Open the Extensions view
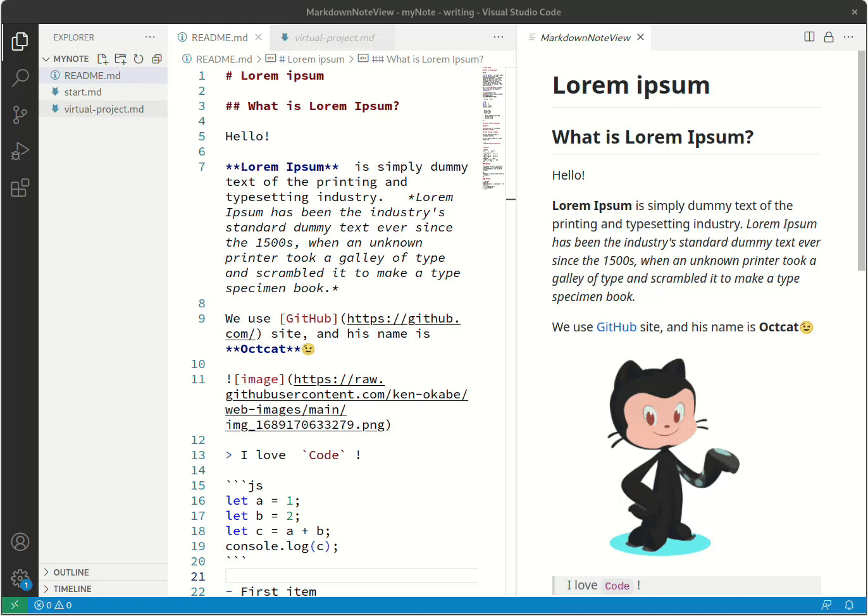The width and height of the screenshot is (868, 616). 20,188
